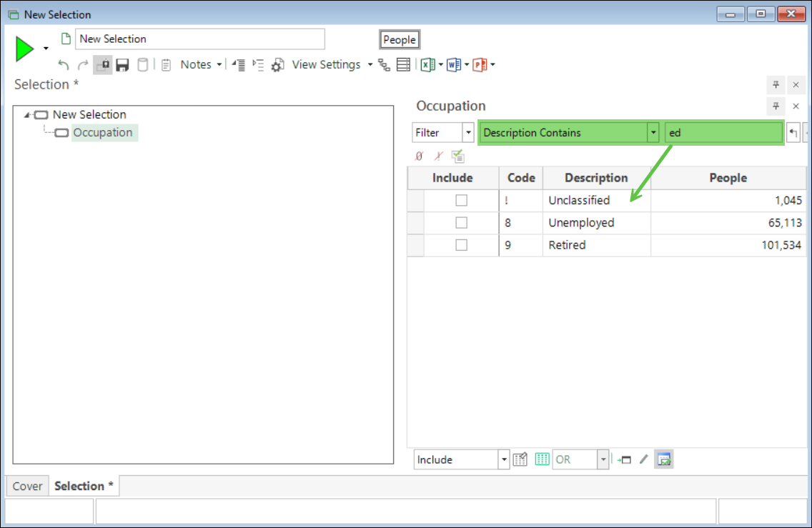Screen dimensions: 812x528
Task: Toggle the window with checkmark icon
Action: (664, 459)
